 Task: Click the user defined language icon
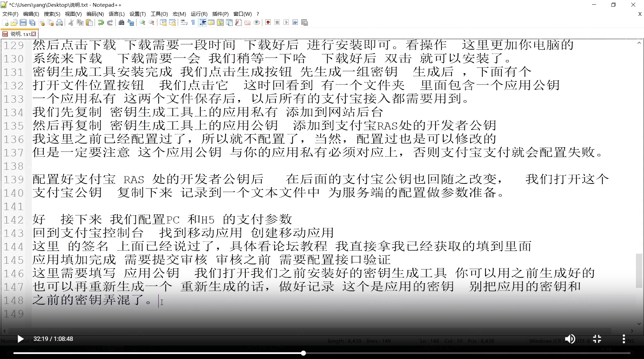click(211, 22)
